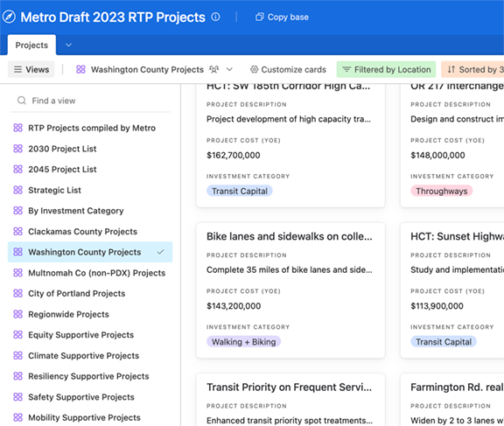The width and height of the screenshot is (504, 426).
Task: Open Customize cards options
Action: [288, 69]
